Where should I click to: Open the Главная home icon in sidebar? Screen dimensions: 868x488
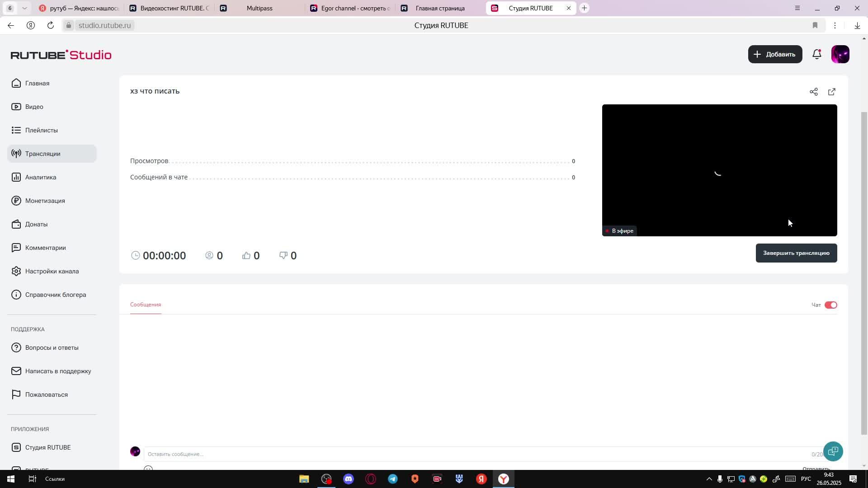[x=16, y=83]
